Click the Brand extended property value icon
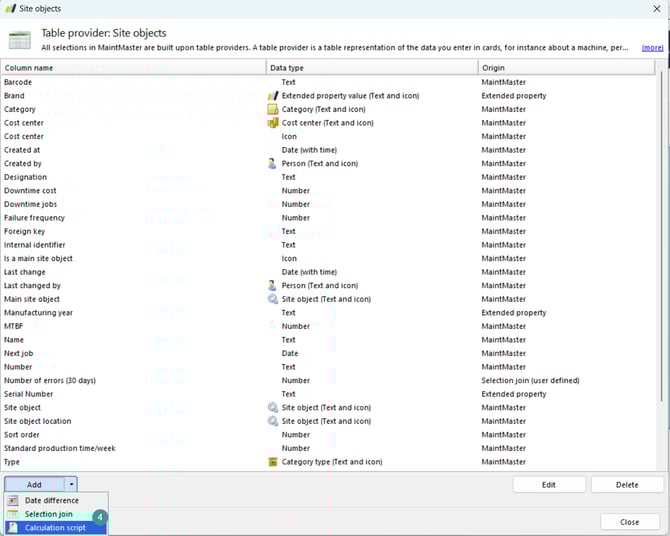Screen dimensions: 670x536 click(272, 96)
